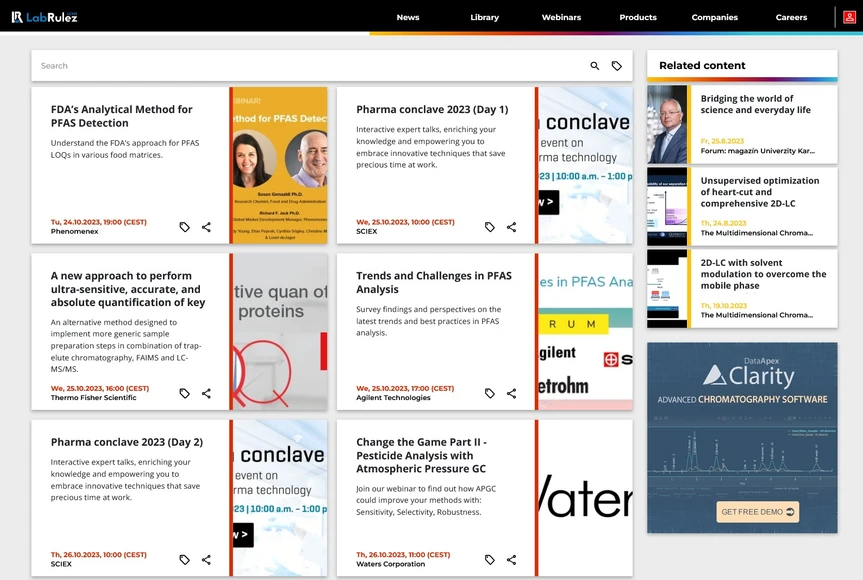863x580 pixels.
Task: Click Pharma conclave Day 2 banner image
Action: coord(280,498)
